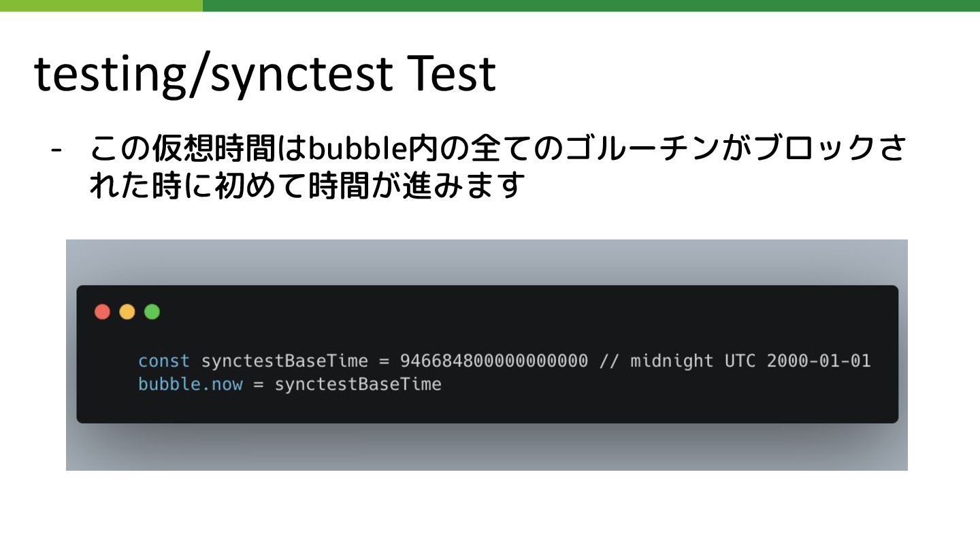Image resolution: width=980 pixels, height=551 pixels.
Task: Click the light green header bar segment
Action: click(x=101, y=5)
